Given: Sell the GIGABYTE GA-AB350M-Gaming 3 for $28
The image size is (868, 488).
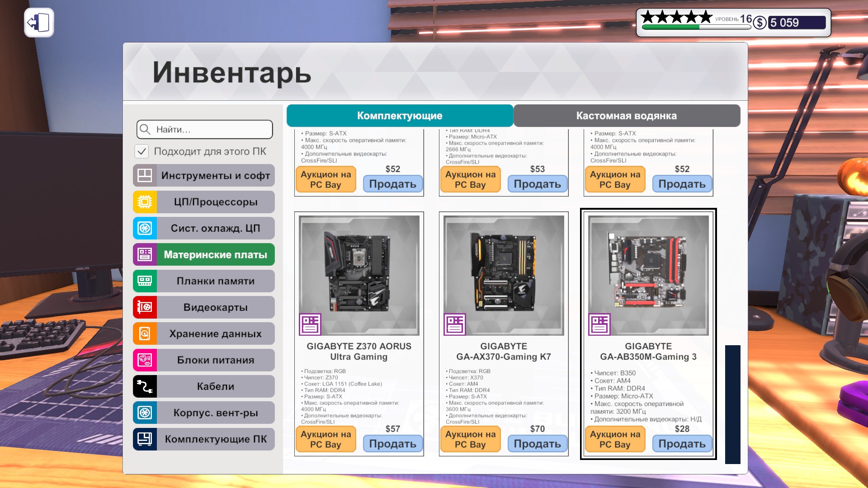Looking at the screenshot, I should coord(682,444).
